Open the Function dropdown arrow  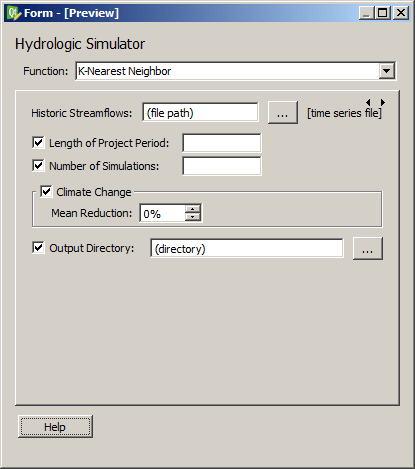(387, 71)
